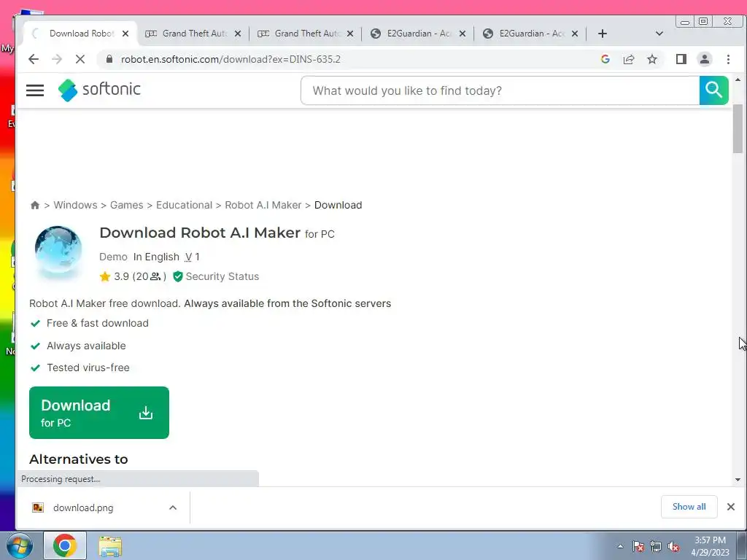The height and width of the screenshot is (560, 747).
Task: Close the first Grand Theft Auto tab
Action: tap(238, 34)
